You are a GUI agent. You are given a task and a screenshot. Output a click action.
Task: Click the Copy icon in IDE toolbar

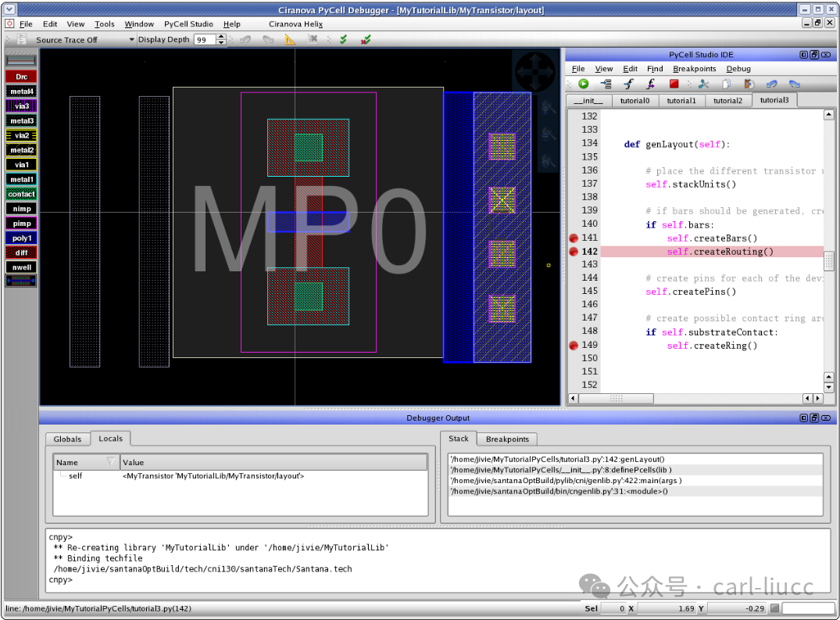[x=727, y=84]
